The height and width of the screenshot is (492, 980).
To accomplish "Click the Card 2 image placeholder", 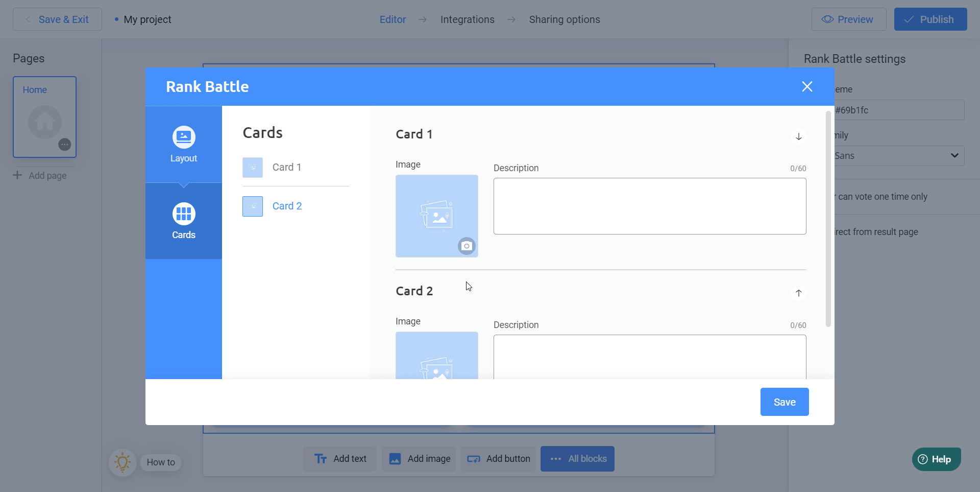I will (437, 356).
